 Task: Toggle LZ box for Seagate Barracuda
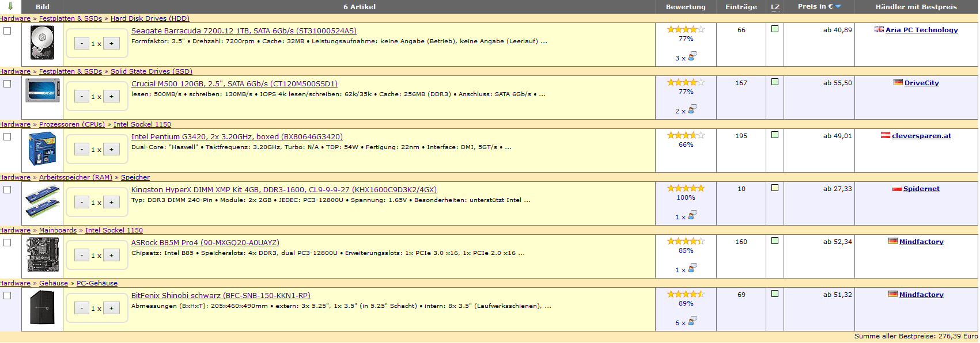(775, 29)
